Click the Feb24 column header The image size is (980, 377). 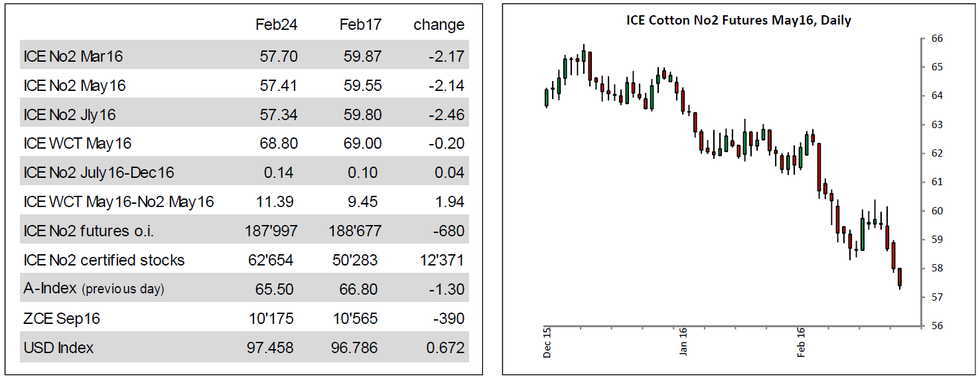pos(277,25)
